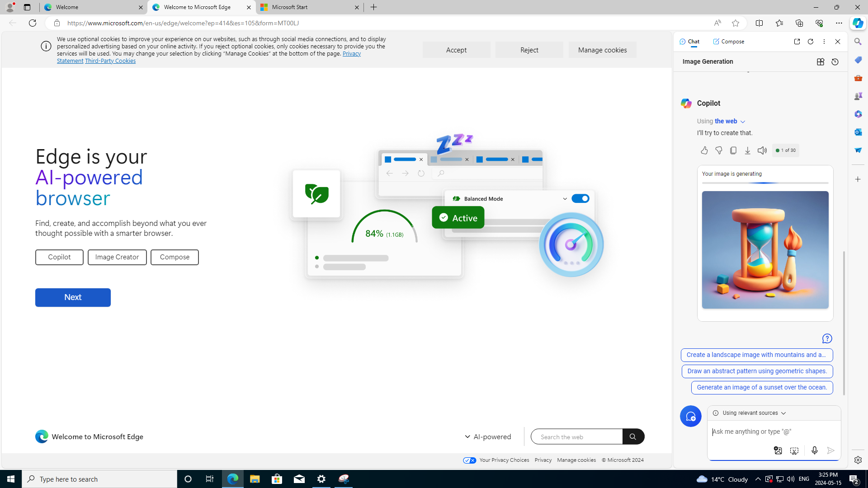Viewport: 868px width, 488px height.
Task: Open the Copilot plugins icon
Action: pyautogui.click(x=820, y=62)
